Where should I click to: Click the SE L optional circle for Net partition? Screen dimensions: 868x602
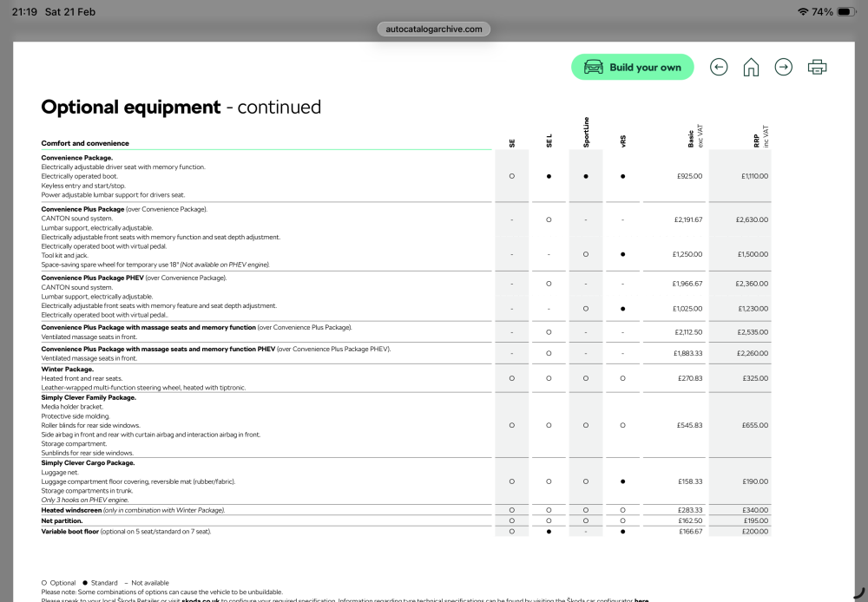pyautogui.click(x=549, y=520)
